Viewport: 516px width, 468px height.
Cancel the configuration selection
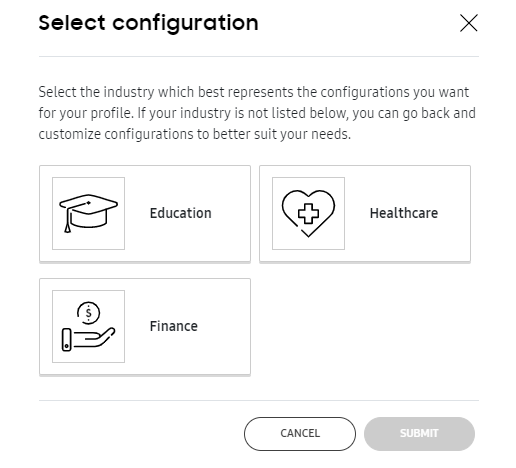coord(300,434)
